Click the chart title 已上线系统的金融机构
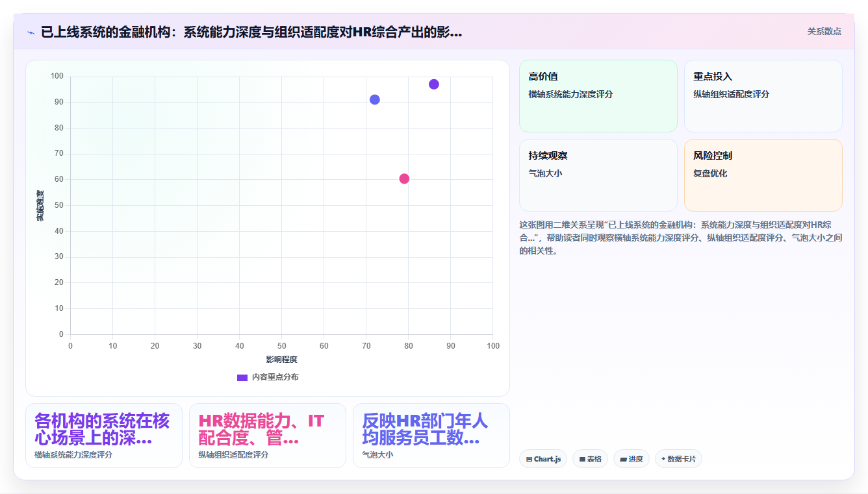 point(251,32)
